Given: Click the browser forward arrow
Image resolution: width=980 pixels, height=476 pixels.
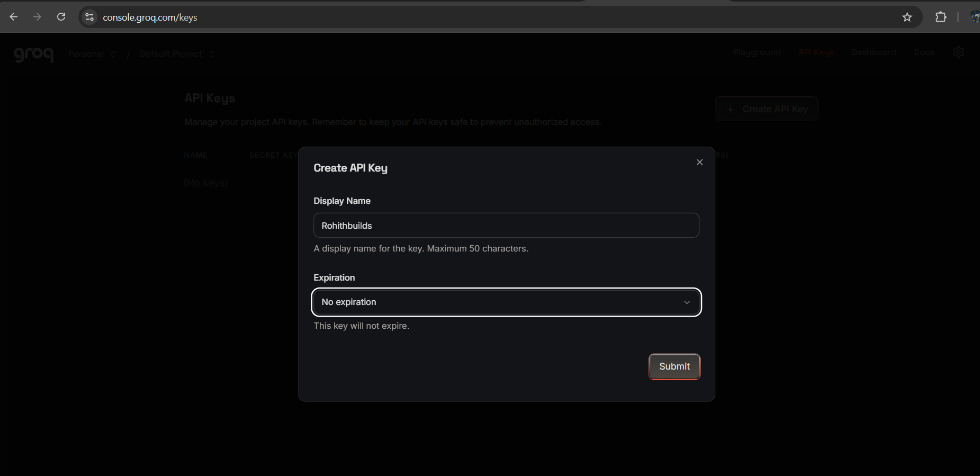Looking at the screenshot, I should pos(37,17).
